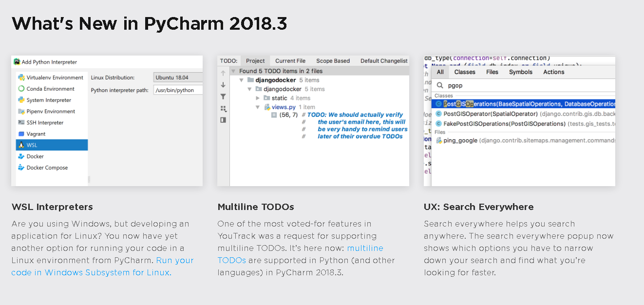Switch to the Current File scope tab
Screen dimensions: 644x305
(x=290, y=61)
